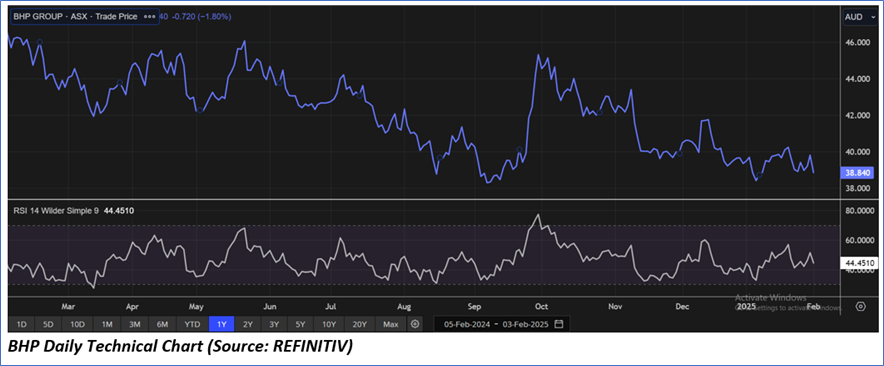Select the 5D time range

tap(48, 324)
